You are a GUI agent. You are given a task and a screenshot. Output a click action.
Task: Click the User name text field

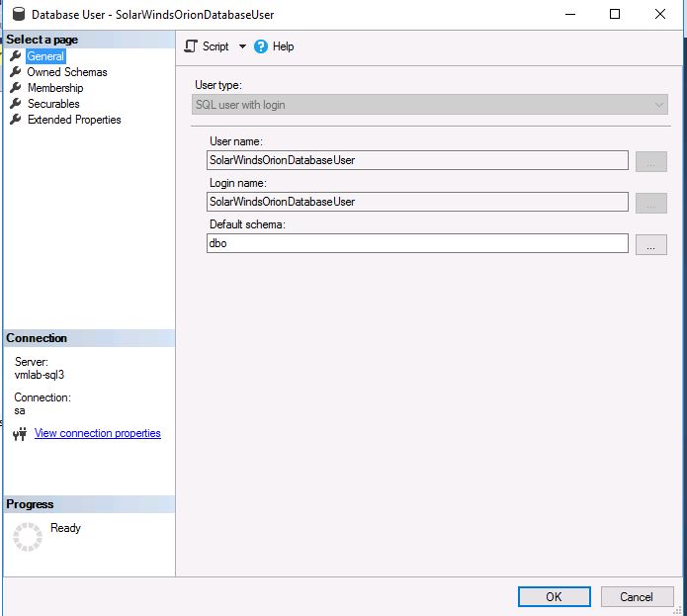(x=417, y=160)
